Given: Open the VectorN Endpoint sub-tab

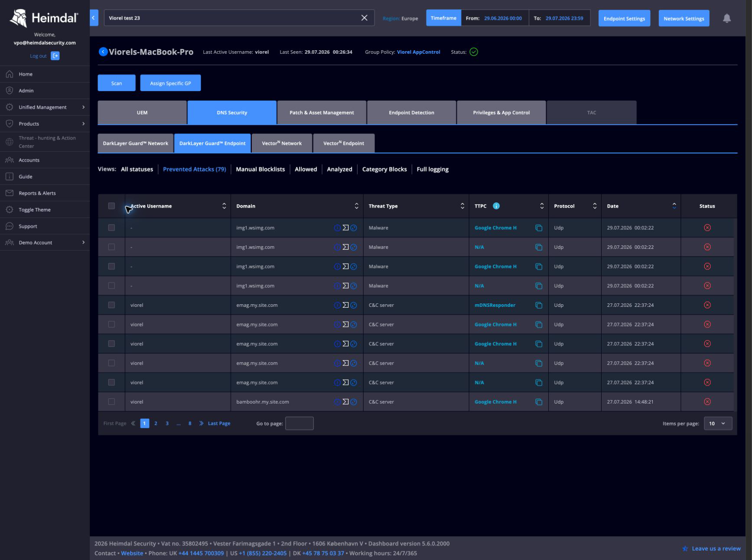Looking at the screenshot, I should click(343, 143).
